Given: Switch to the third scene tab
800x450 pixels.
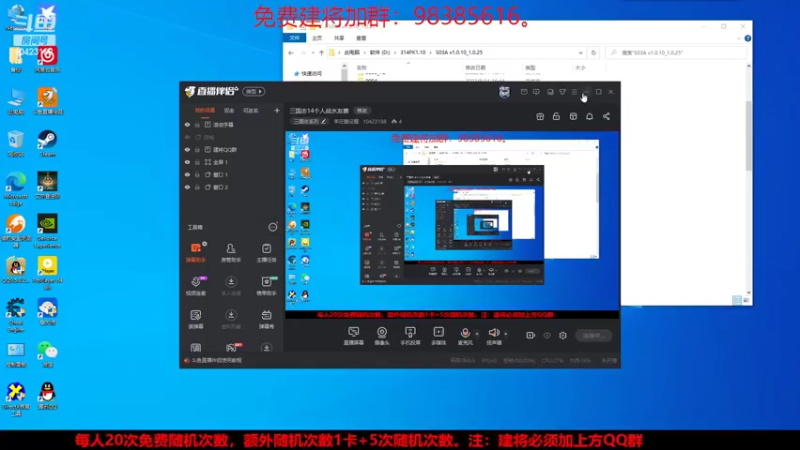Looking at the screenshot, I should click(251, 110).
